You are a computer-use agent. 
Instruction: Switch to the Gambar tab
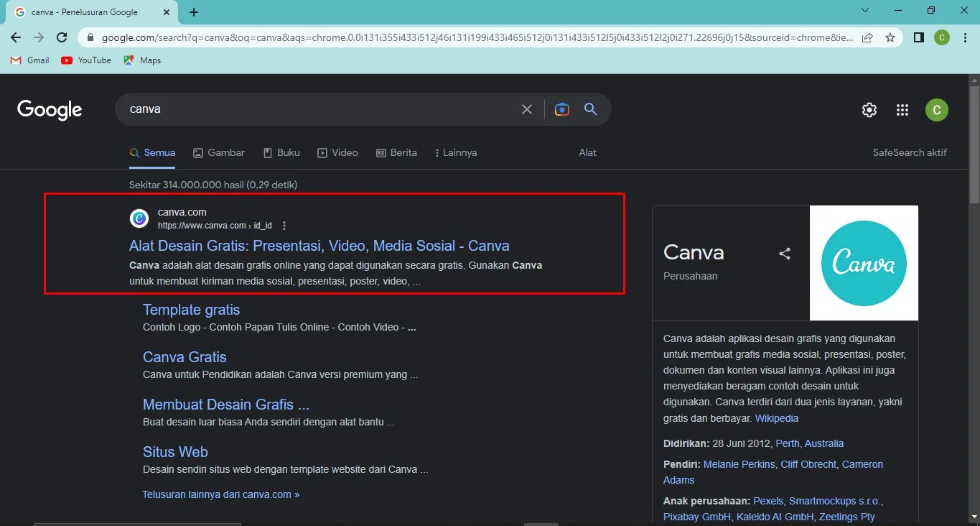219,152
